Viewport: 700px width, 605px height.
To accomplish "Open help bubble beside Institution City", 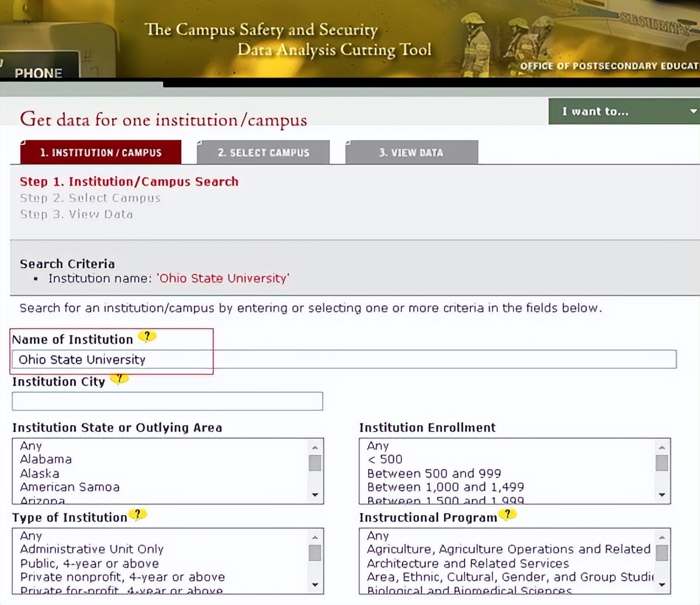I will [119, 379].
